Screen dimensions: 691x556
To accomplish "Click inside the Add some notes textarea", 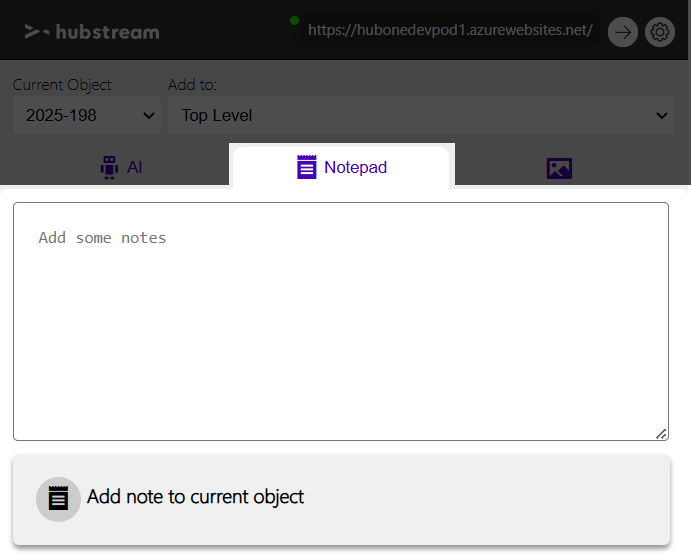I will (x=340, y=320).
